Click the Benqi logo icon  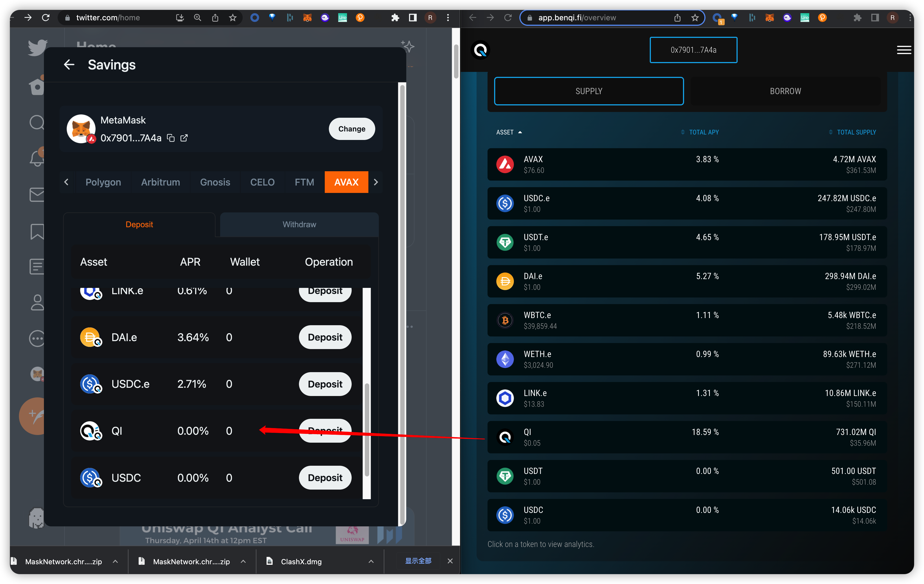(x=480, y=50)
